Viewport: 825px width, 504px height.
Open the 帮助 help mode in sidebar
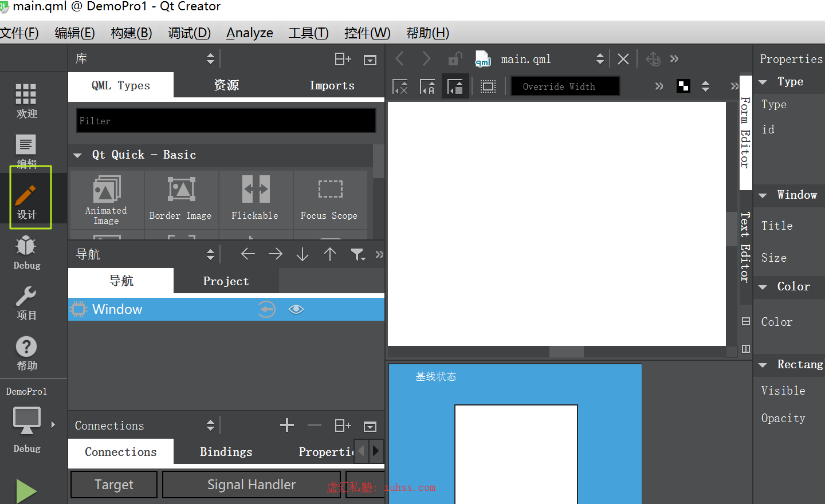pos(26,353)
